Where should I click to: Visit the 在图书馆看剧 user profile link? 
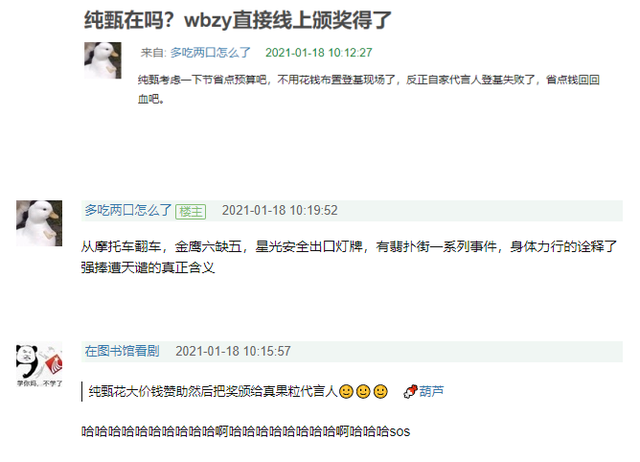click(122, 351)
